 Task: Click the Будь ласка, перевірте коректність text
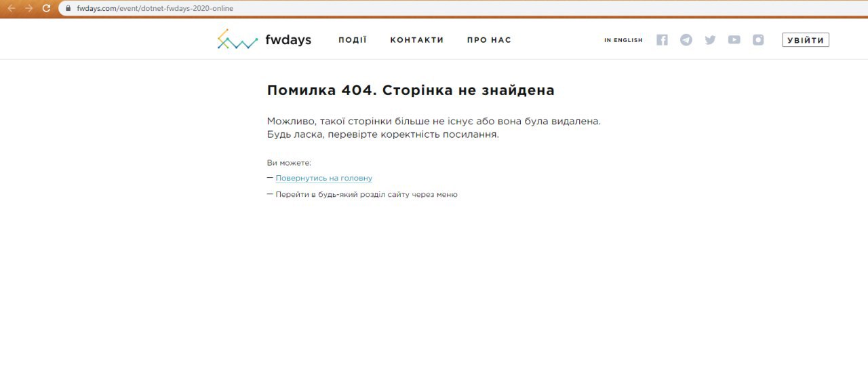tap(383, 134)
